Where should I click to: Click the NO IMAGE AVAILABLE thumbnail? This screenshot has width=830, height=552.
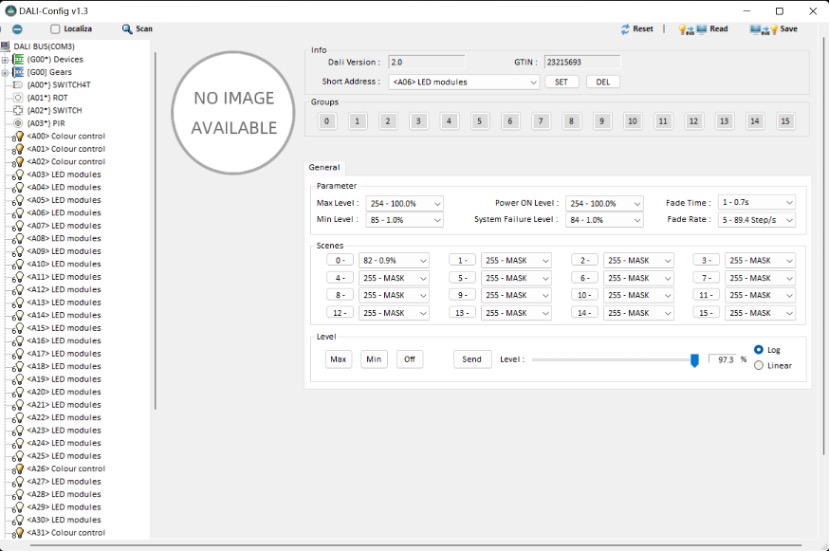click(233, 113)
